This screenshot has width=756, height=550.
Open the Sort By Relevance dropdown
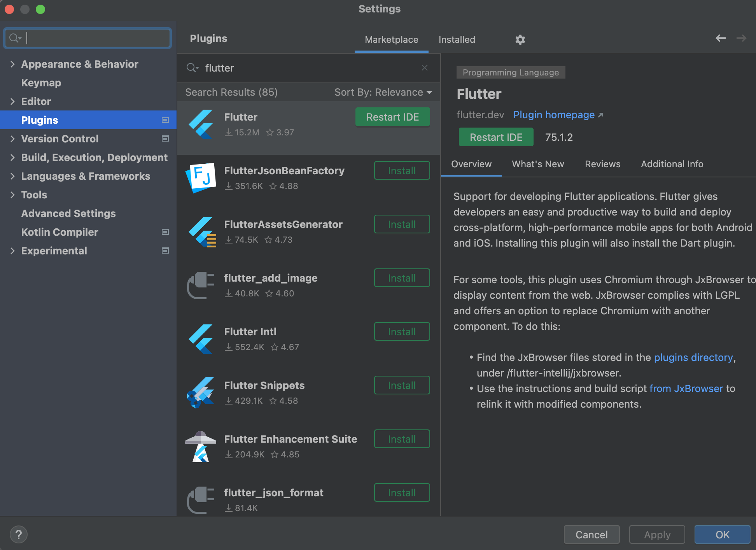(x=383, y=92)
